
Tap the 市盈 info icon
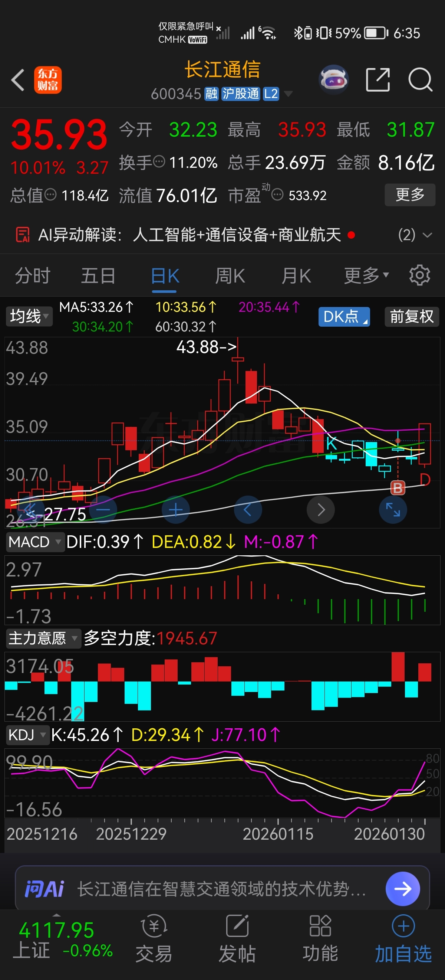(277, 195)
